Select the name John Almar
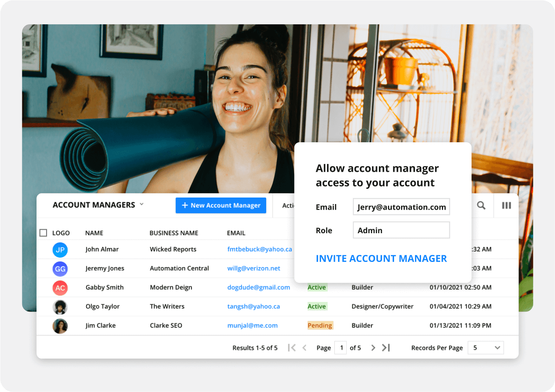The image size is (555, 392). [x=102, y=249]
